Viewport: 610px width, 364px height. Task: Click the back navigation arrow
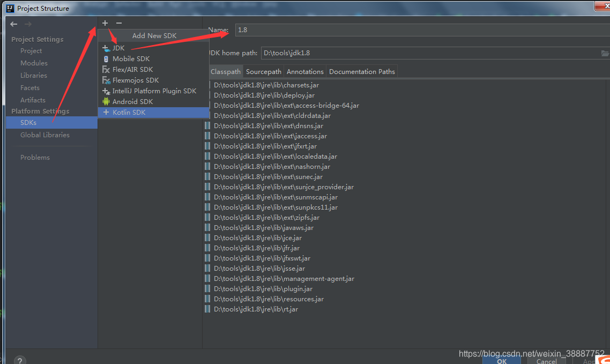point(14,24)
